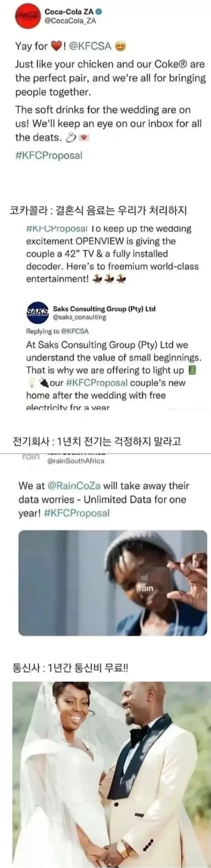Open the Coca-Cola ZA profile avatar
The width and height of the screenshot is (211, 868).
point(27,16)
